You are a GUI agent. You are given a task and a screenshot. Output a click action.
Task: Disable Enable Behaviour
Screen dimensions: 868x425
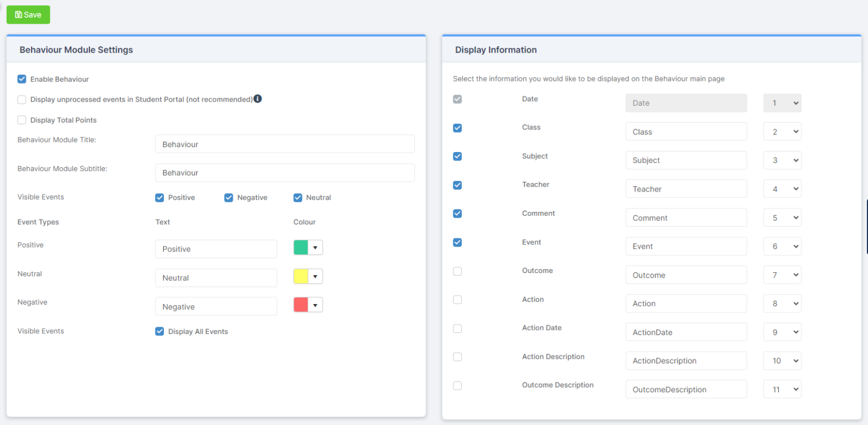click(21, 79)
